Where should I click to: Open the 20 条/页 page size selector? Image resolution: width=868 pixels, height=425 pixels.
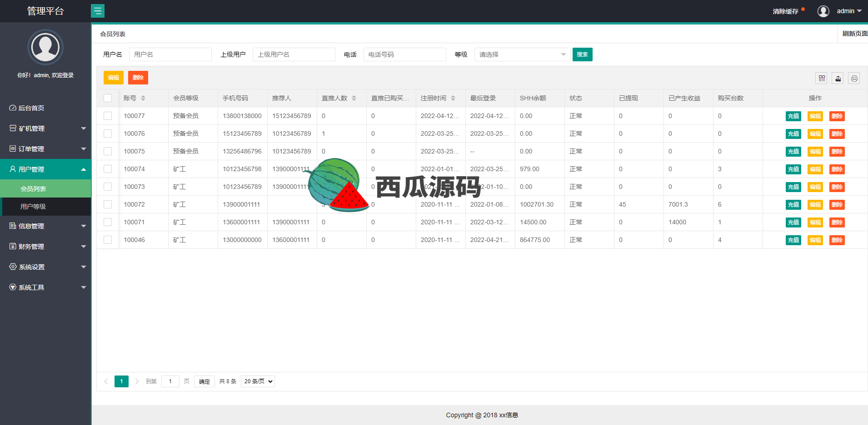tap(258, 381)
